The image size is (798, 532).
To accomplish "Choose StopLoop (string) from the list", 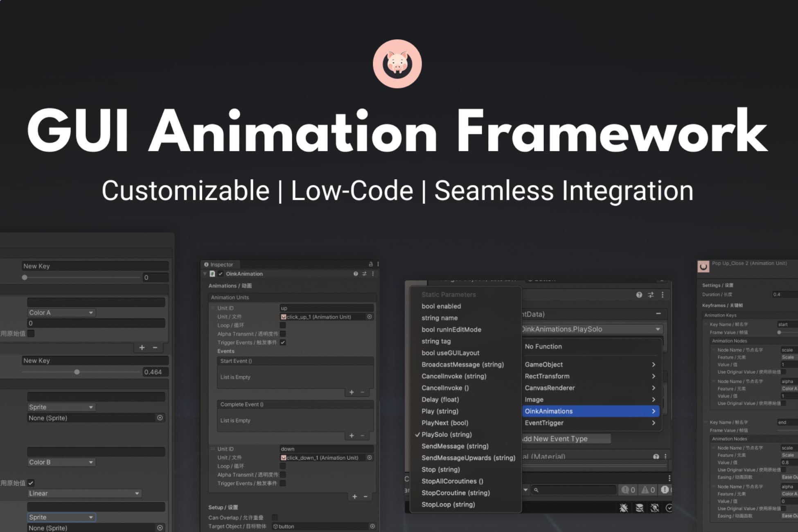I will coord(448,505).
